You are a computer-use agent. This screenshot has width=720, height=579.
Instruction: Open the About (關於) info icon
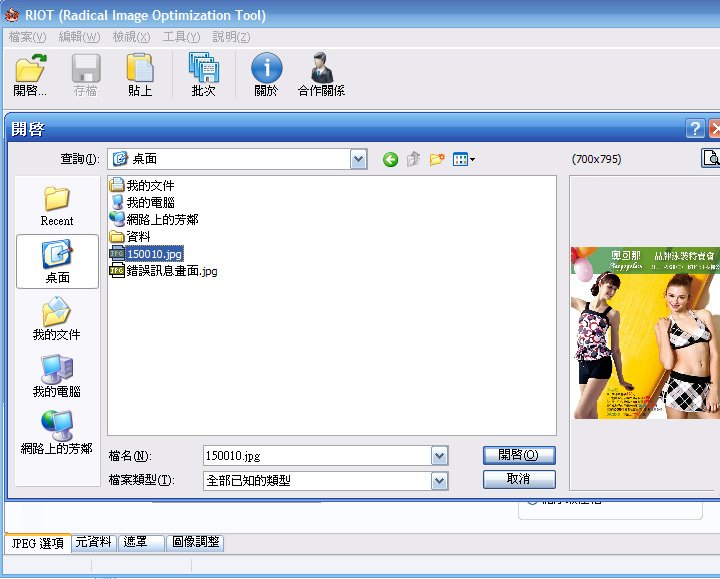pyautogui.click(x=266, y=68)
